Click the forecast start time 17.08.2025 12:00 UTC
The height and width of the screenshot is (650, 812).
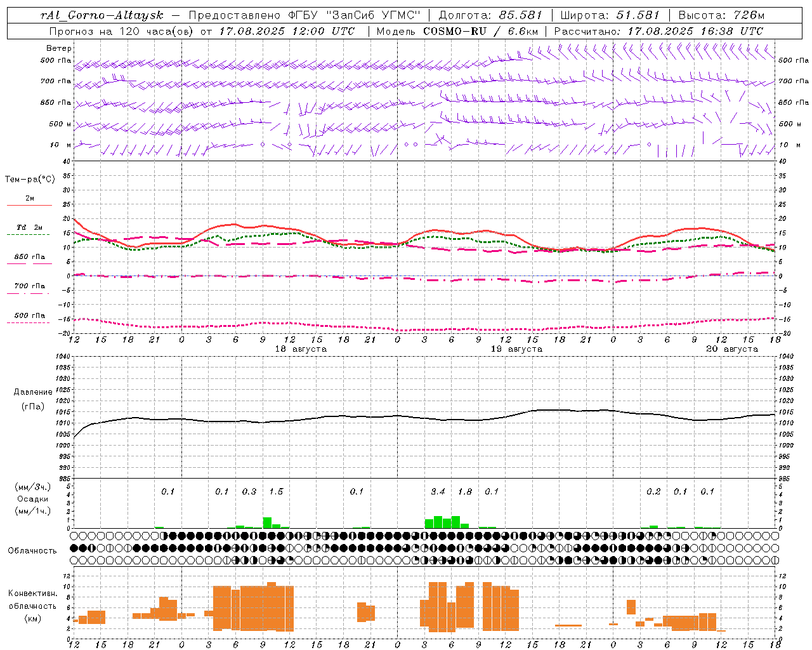(287, 31)
